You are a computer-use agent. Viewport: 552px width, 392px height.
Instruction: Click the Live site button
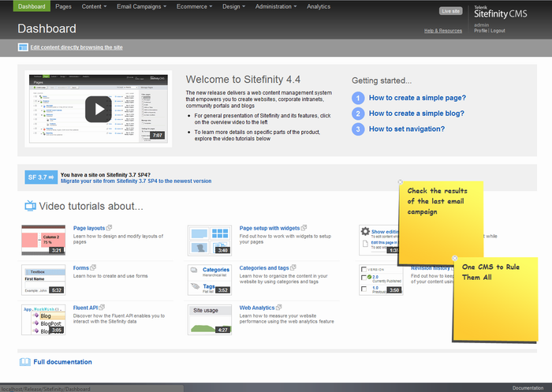[x=451, y=11]
